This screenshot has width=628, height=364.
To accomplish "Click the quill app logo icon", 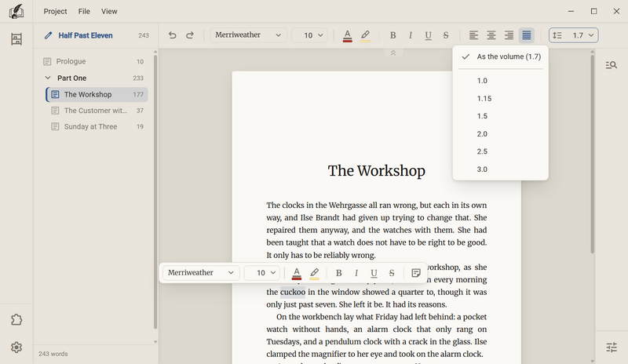I will point(16,11).
